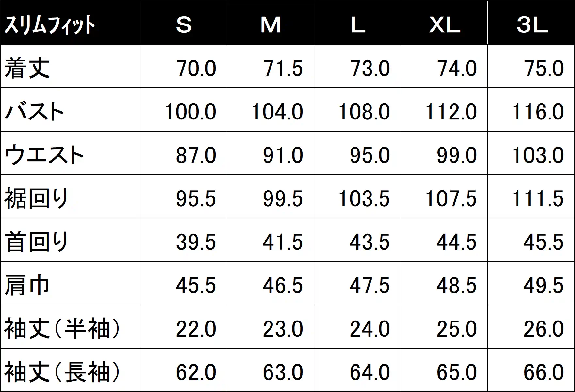Click the 裾回り row label
Viewport: 575px width, 392px height.
pos(70,196)
